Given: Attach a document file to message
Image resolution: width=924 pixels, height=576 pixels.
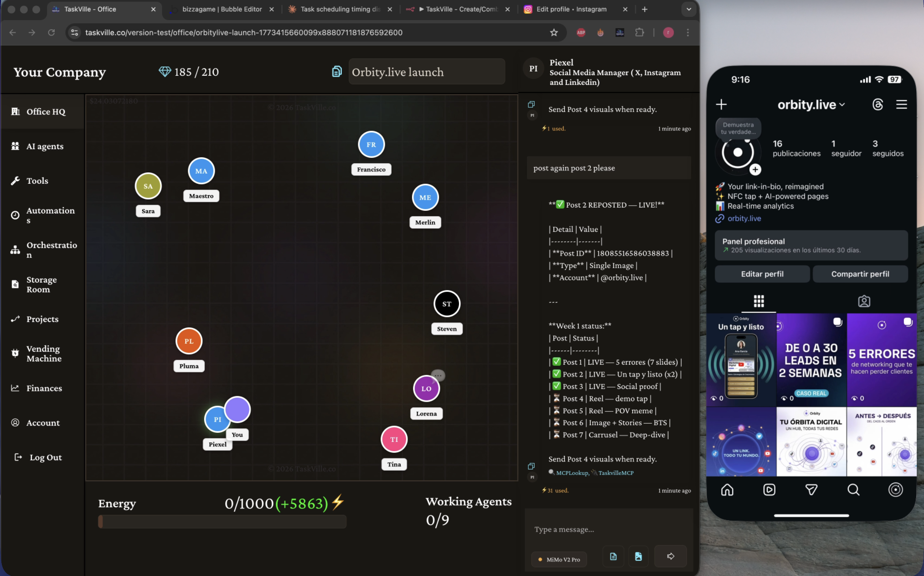Looking at the screenshot, I should (x=613, y=556).
